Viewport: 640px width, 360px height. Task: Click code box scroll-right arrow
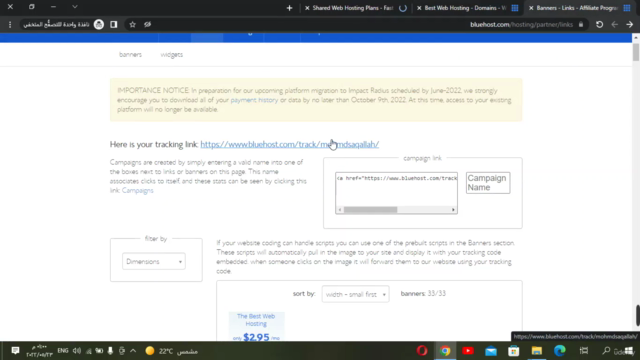click(x=453, y=210)
